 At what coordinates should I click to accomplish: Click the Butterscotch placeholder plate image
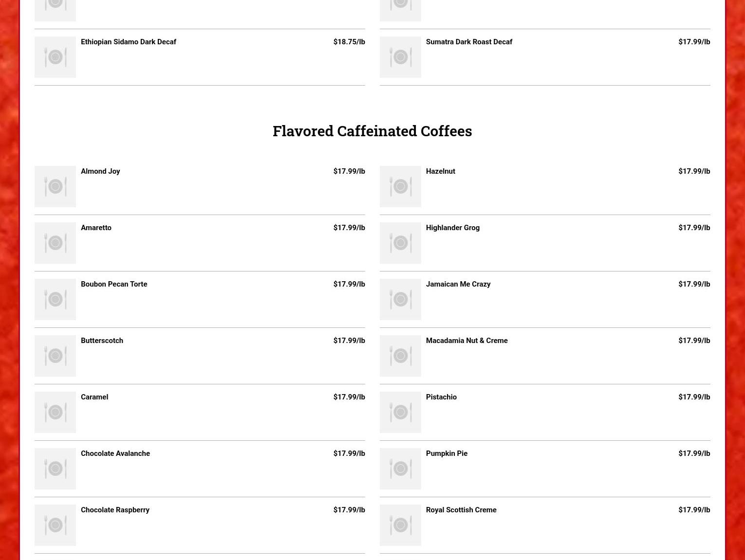(x=55, y=356)
